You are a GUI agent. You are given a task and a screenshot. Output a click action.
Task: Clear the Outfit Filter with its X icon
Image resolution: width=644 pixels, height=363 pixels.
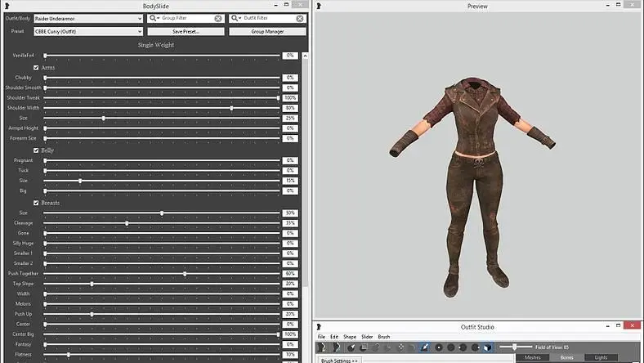click(x=300, y=19)
